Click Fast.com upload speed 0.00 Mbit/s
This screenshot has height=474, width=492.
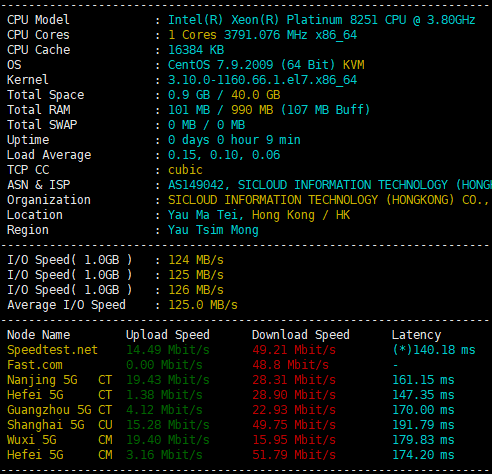click(164, 365)
